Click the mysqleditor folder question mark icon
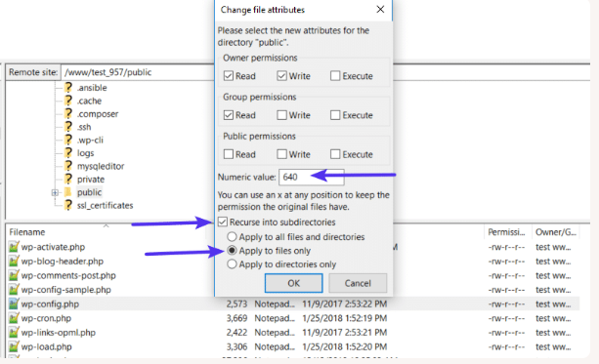599x364 pixels. [68, 166]
